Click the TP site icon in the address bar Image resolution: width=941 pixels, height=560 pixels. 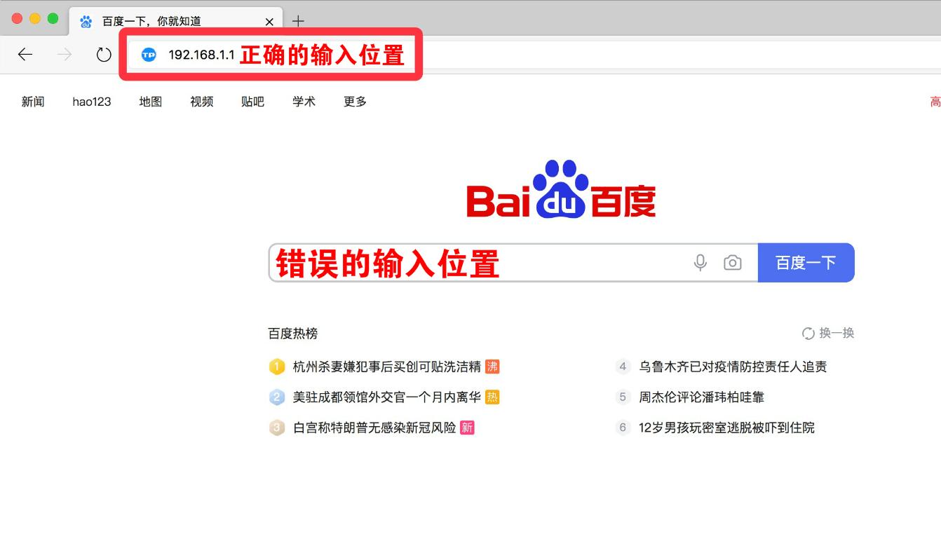click(x=148, y=54)
